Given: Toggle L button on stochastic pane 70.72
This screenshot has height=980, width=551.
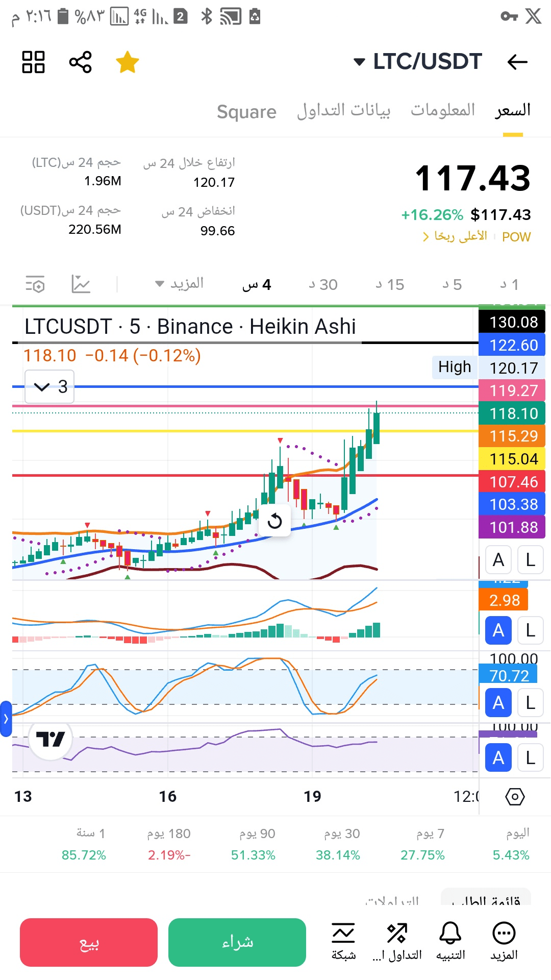Looking at the screenshot, I should click(531, 702).
